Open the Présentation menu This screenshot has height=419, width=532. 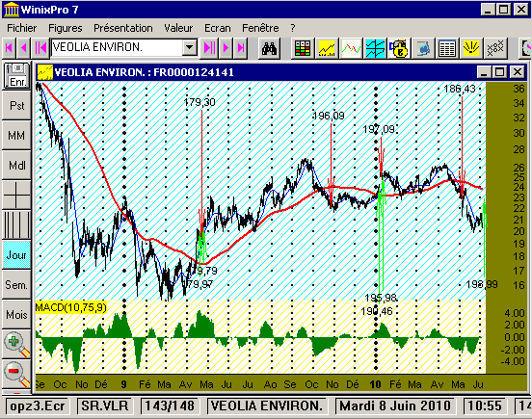tap(123, 28)
